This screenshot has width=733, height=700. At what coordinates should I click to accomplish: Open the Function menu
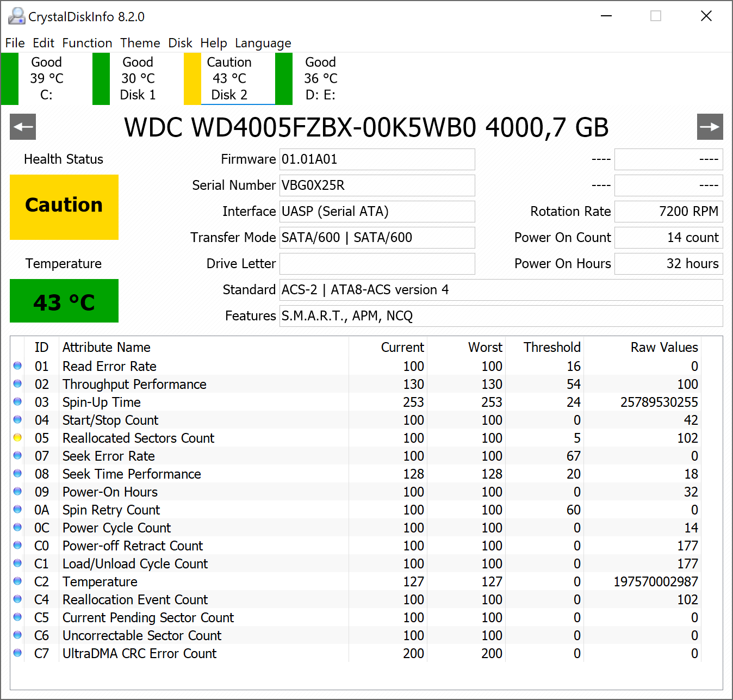(87, 43)
